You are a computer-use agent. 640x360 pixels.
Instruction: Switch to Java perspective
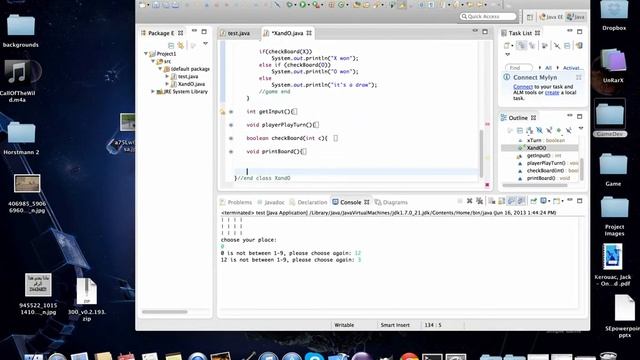577,17
